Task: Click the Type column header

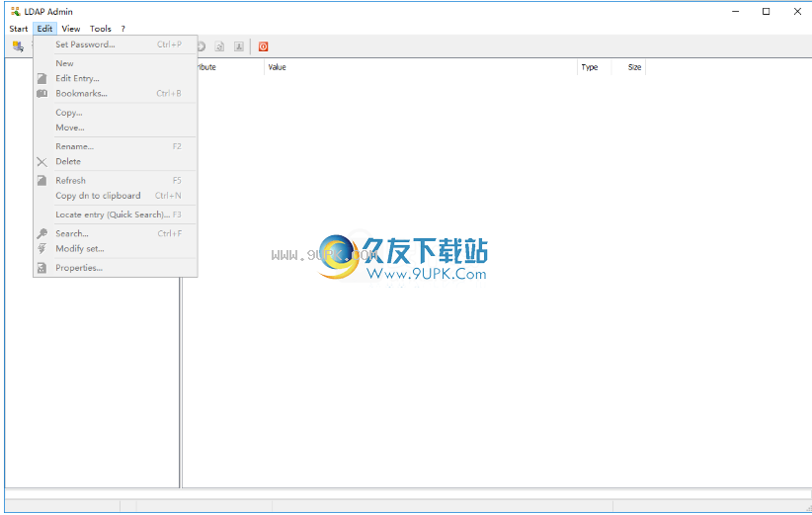Action: (x=595, y=67)
